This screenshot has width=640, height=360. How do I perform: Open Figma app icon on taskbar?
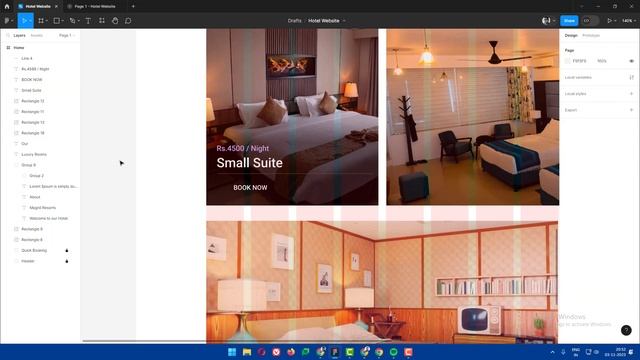point(335,352)
